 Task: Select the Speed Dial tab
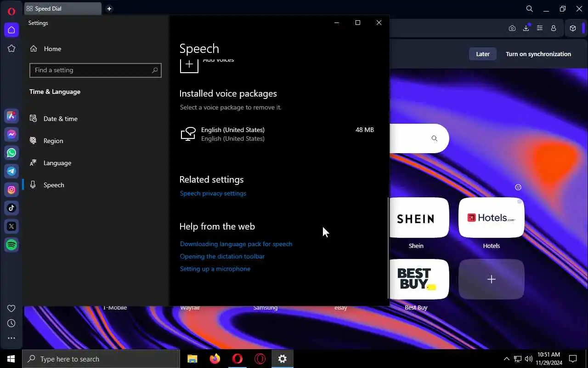[x=63, y=9]
